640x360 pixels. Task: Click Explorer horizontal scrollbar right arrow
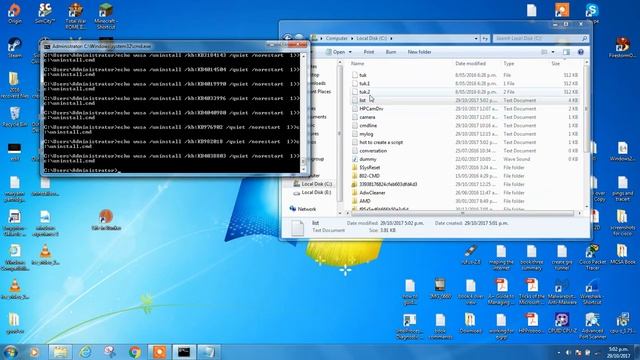579,213
